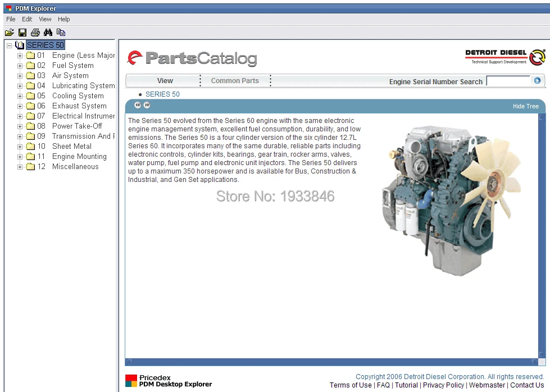The height and width of the screenshot is (392, 550).
Task: Click the 02 Fuel System folder icon
Action: (31, 66)
